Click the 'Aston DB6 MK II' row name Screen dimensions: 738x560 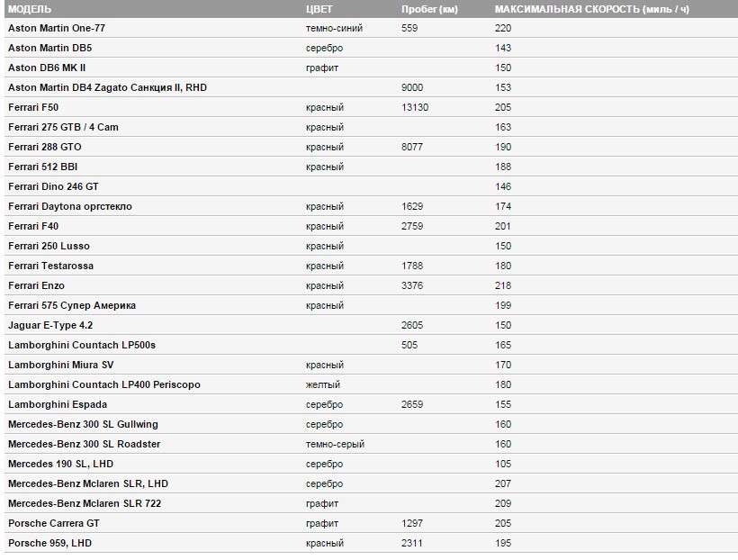click(x=47, y=68)
